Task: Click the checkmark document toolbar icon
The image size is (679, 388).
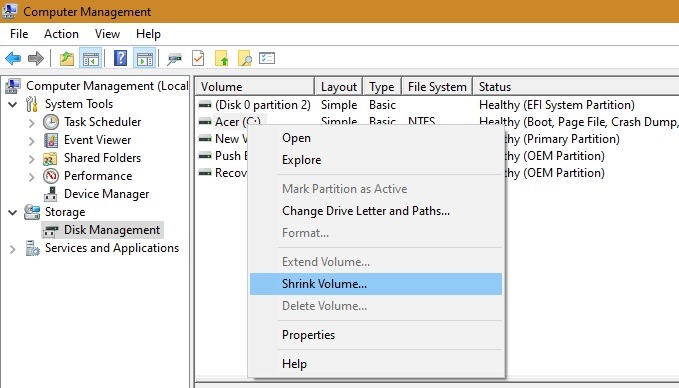Action: click(198, 58)
